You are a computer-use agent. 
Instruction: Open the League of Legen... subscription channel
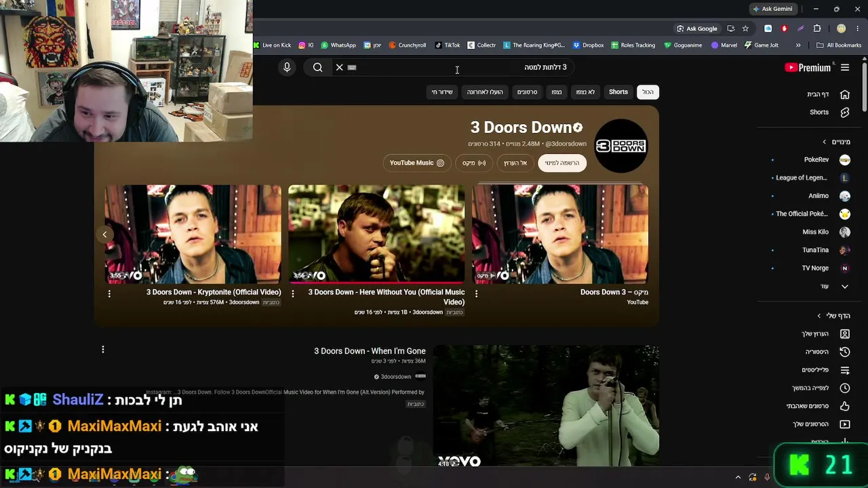811,178
